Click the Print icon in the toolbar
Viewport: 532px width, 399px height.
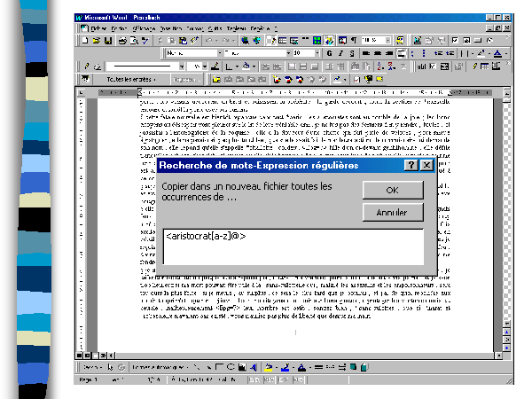(124, 40)
